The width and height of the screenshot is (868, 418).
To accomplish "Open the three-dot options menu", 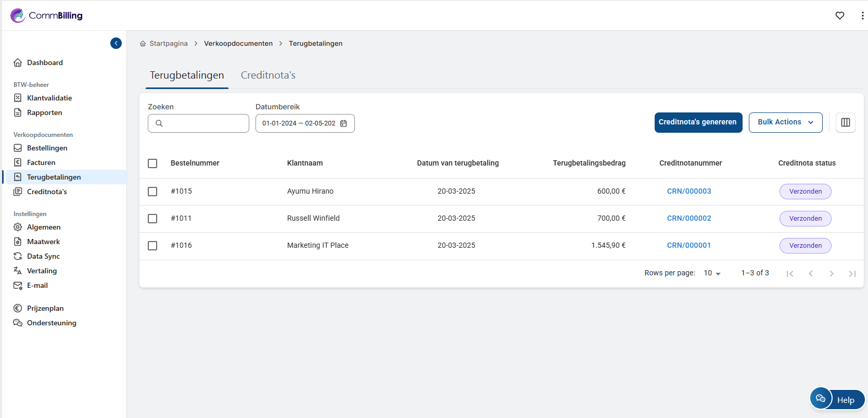I will (862, 16).
